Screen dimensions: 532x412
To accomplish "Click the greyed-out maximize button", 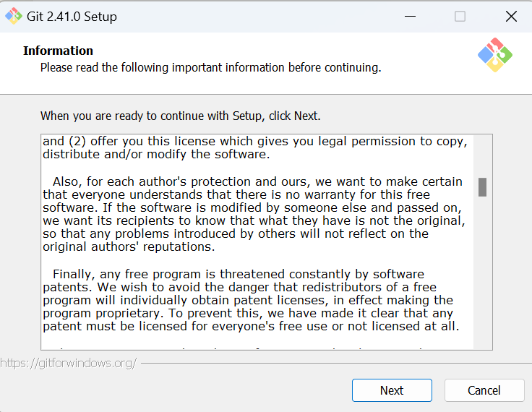I will tap(460, 17).
